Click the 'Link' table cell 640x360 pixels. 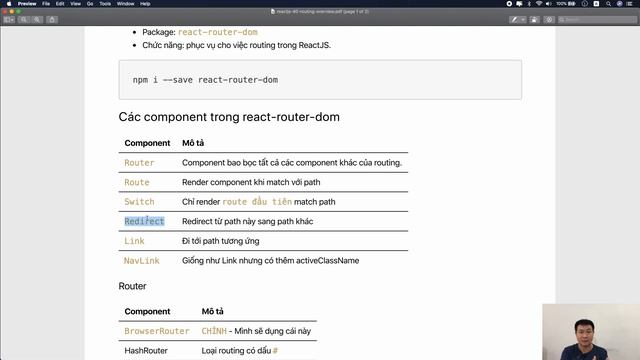point(134,241)
